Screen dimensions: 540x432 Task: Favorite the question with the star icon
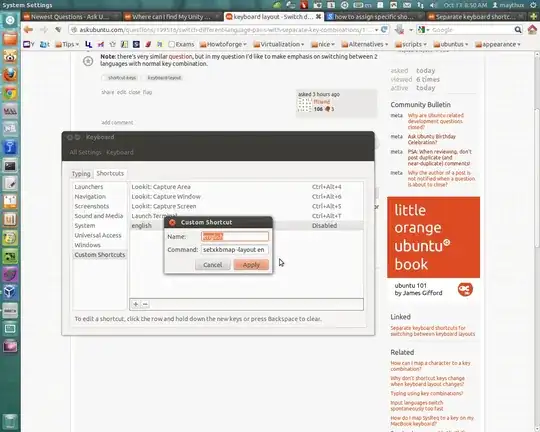88,61
